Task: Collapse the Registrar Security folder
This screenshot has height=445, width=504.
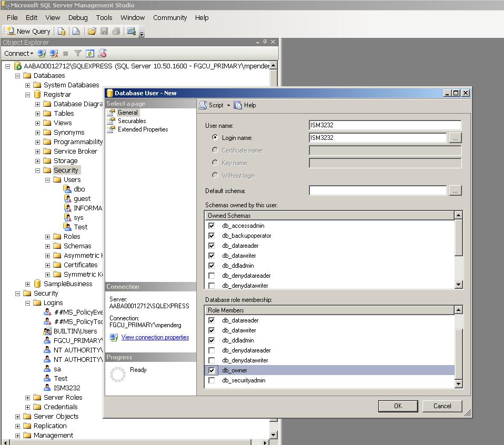Action: click(37, 170)
